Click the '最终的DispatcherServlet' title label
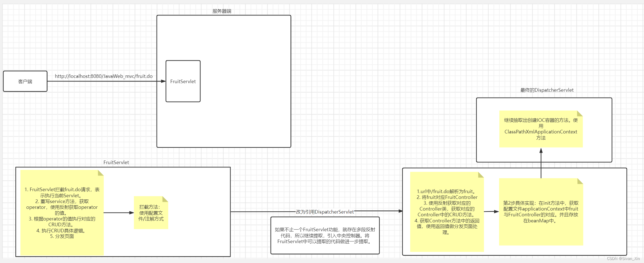This screenshot has width=644, height=263. 547,90
